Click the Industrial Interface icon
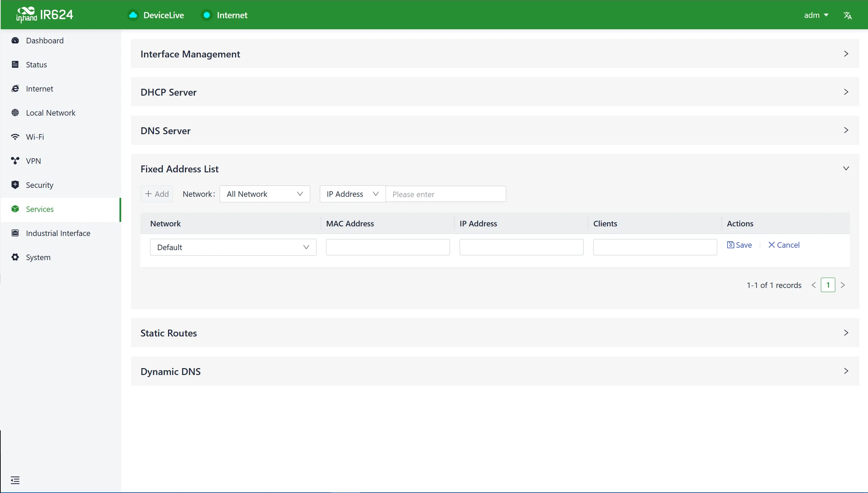This screenshot has height=493, width=868. coord(15,233)
